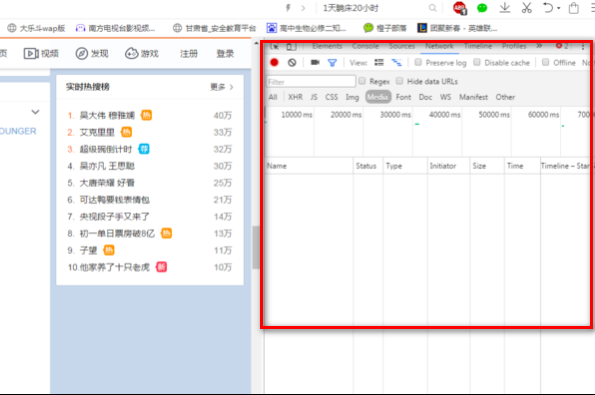Open 更多 link in hot search panel
595x395 pixels.
(x=222, y=87)
